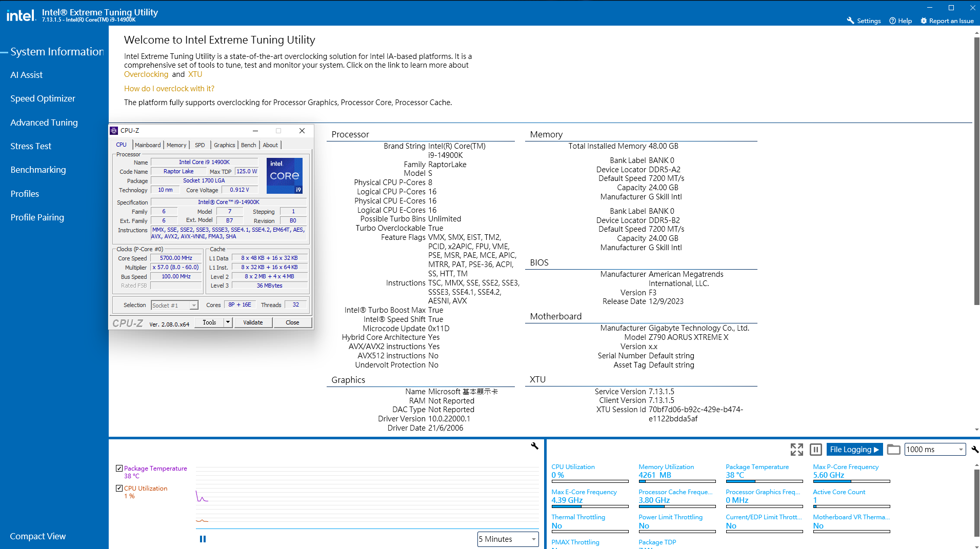Click the Power Limit Throttling tile

[677, 523]
